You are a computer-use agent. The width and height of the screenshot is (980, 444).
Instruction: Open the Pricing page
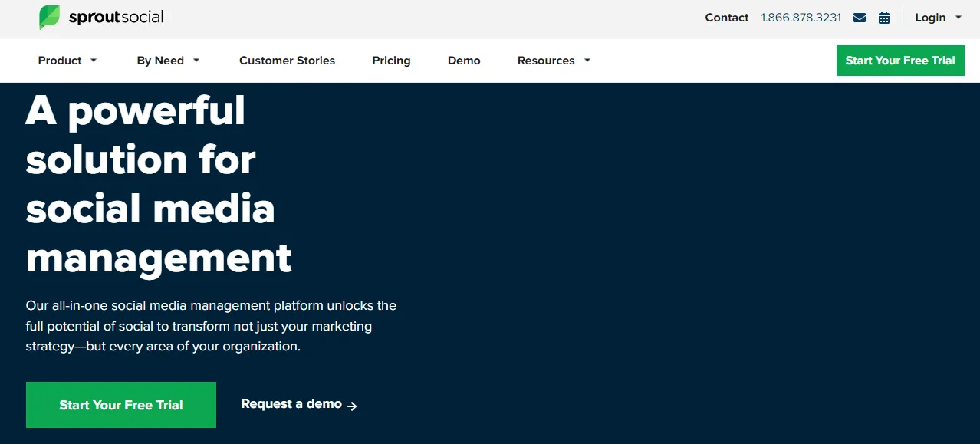click(391, 61)
